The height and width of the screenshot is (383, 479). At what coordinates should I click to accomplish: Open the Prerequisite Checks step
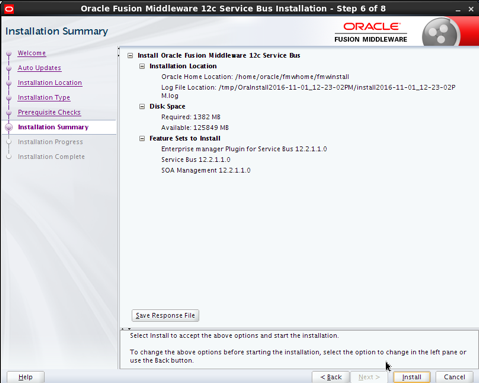click(x=49, y=112)
